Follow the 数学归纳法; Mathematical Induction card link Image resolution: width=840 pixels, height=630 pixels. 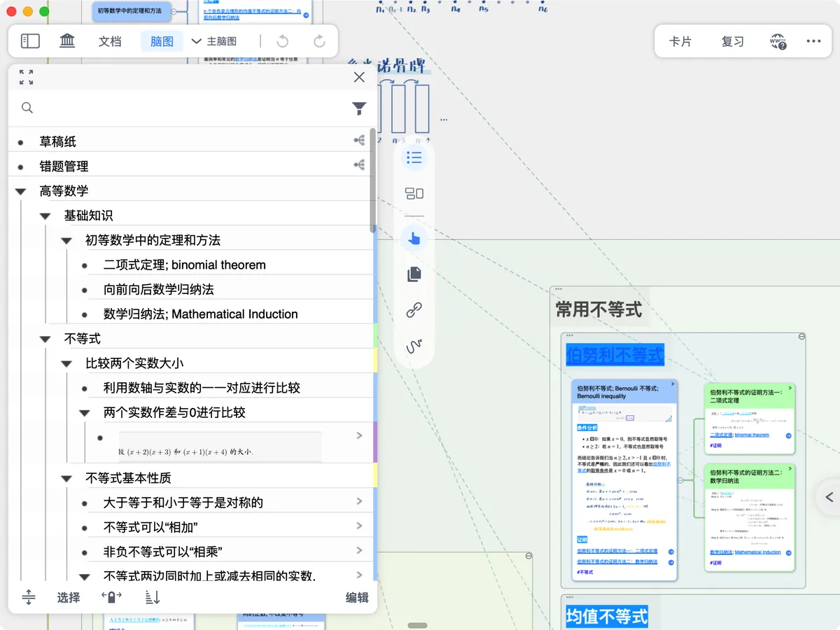745,552
